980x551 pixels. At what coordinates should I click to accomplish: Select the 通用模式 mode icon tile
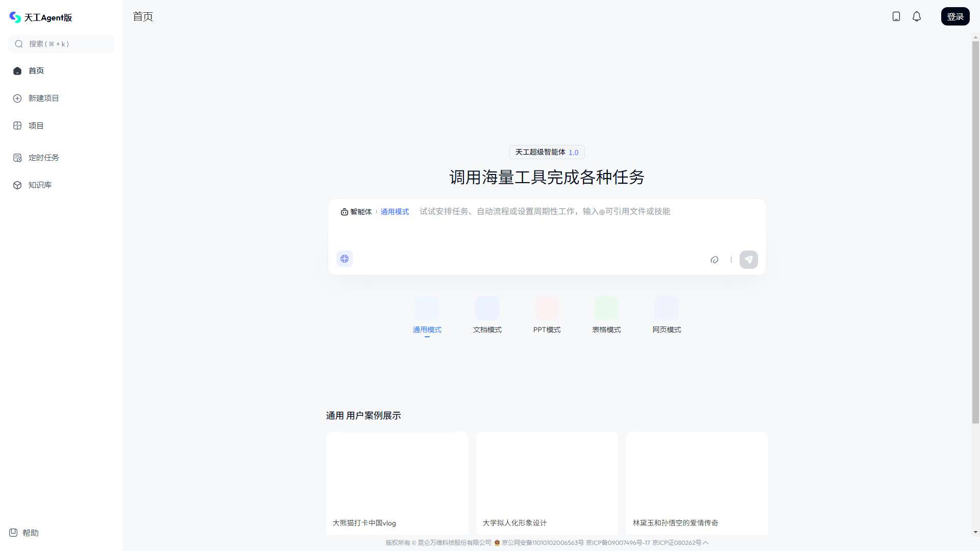click(427, 308)
